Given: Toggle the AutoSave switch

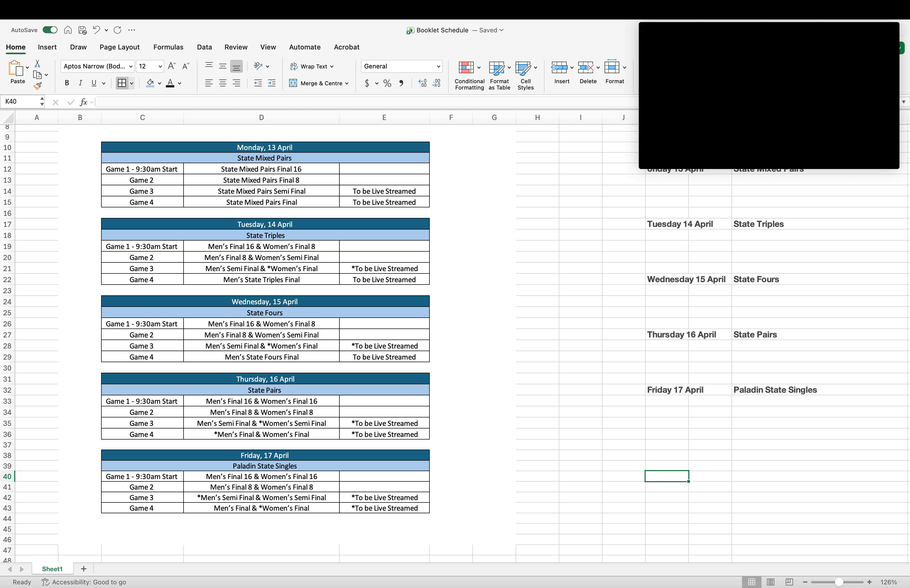Looking at the screenshot, I should 50,30.
